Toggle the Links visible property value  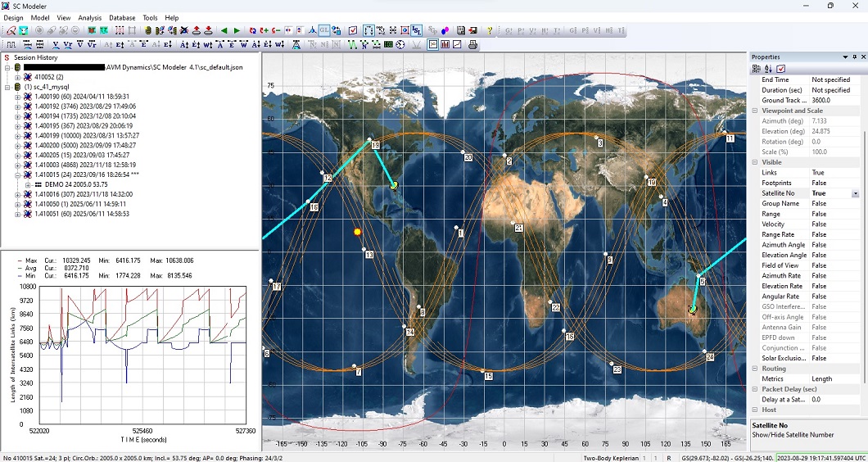coord(819,173)
